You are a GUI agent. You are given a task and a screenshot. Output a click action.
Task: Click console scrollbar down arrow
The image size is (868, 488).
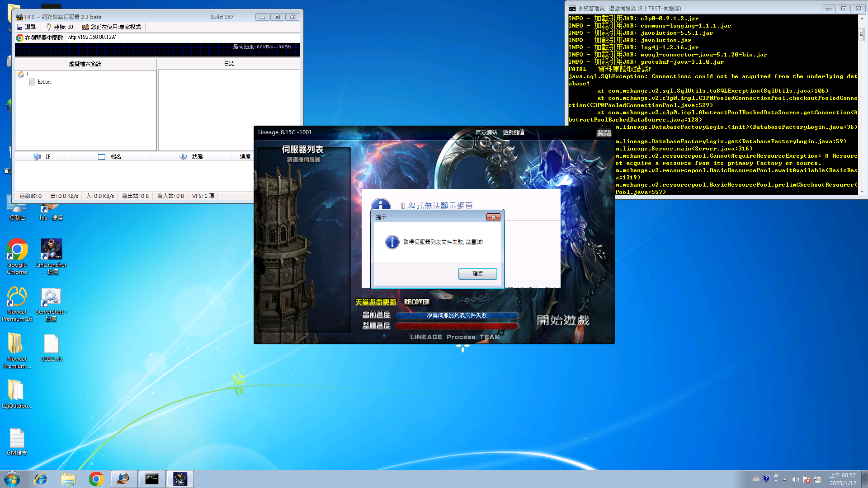pos(862,191)
